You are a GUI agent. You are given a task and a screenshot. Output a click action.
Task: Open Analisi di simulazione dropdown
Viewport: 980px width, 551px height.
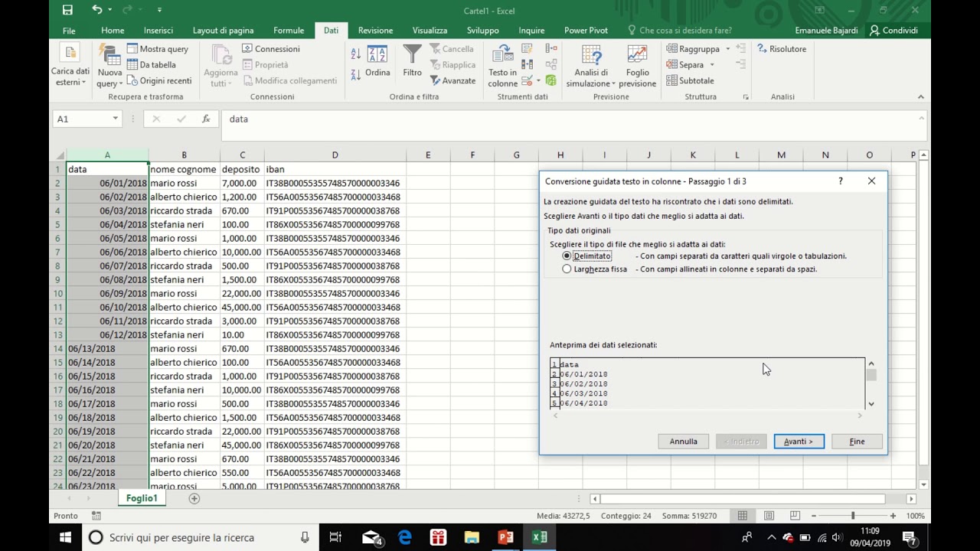pos(591,65)
